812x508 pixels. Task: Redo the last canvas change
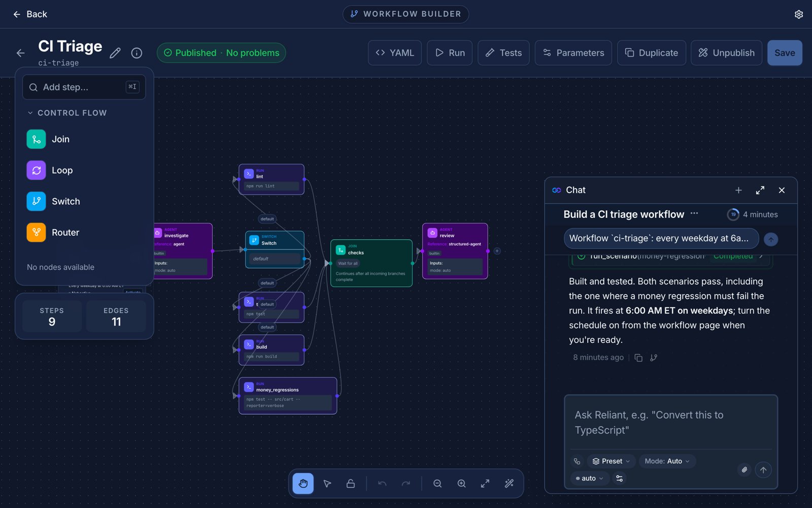(x=406, y=484)
